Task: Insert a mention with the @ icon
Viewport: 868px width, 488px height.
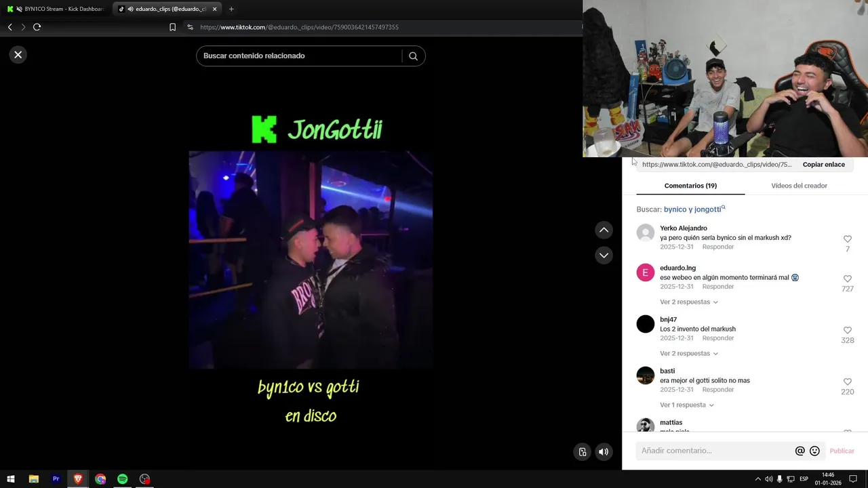Action: [800, 451]
